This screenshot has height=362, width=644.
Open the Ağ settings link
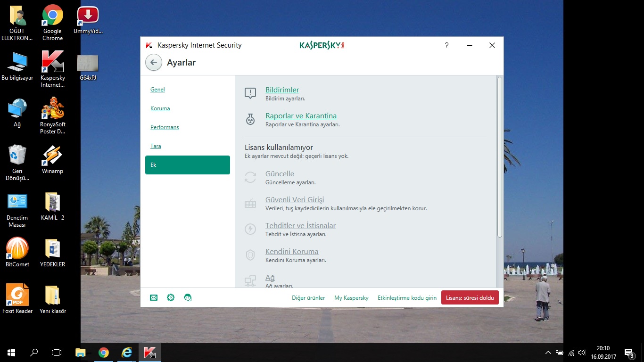click(270, 278)
